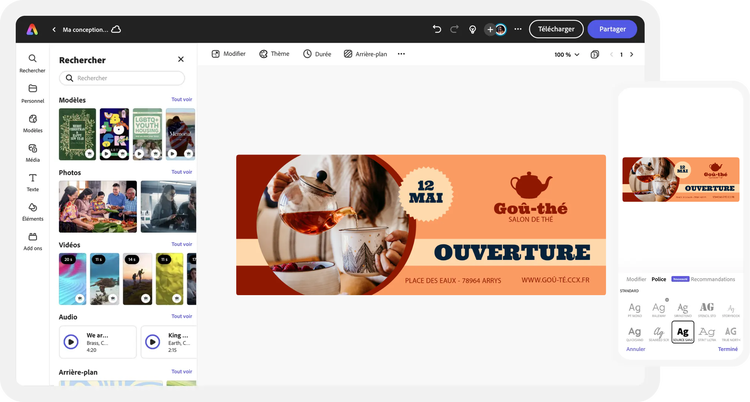Open the 100 % zoom dropdown
Viewport: 750px width, 402px height.
pyautogui.click(x=567, y=55)
